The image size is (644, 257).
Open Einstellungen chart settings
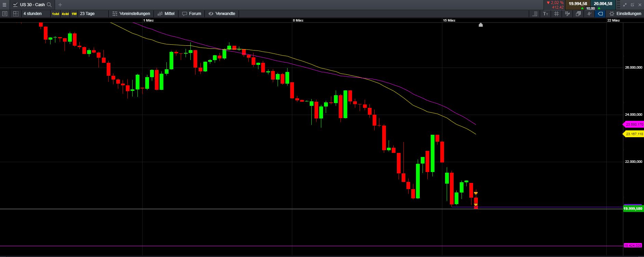(625, 14)
